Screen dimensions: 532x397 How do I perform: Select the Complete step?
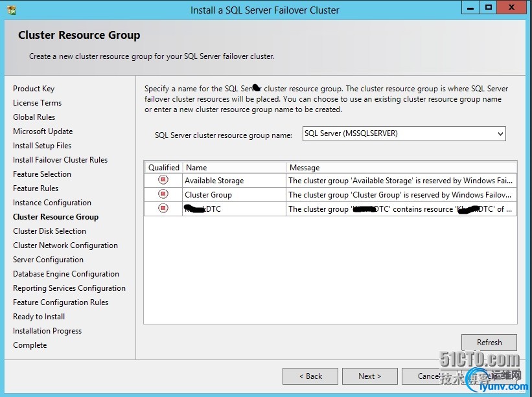(x=30, y=345)
